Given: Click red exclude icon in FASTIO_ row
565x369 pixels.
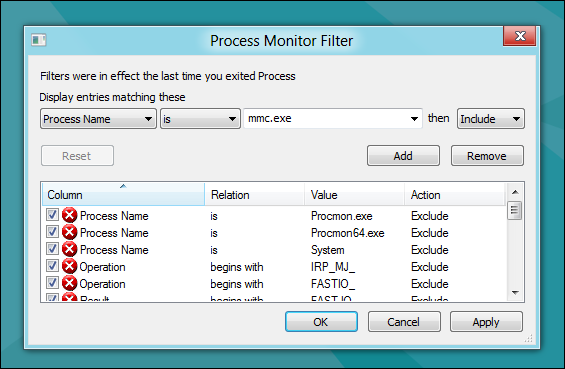Looking at the screenshot, I should point(69,283).
